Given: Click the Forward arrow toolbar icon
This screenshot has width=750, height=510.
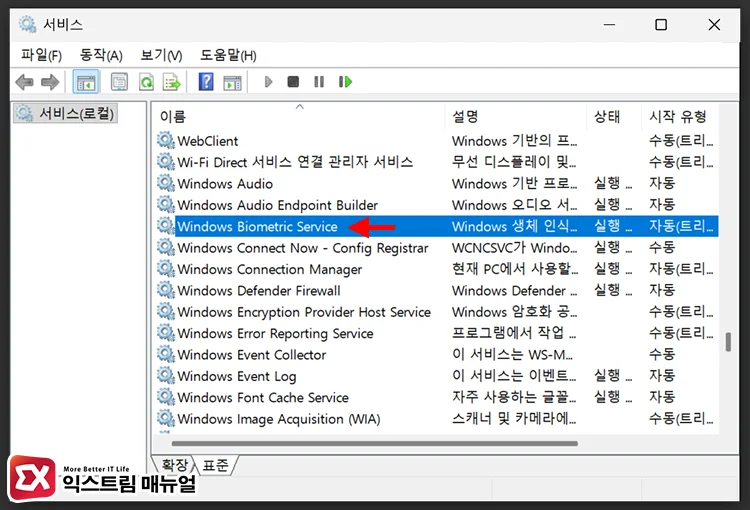Looking at the screenshot, I should tap(50, 82).
